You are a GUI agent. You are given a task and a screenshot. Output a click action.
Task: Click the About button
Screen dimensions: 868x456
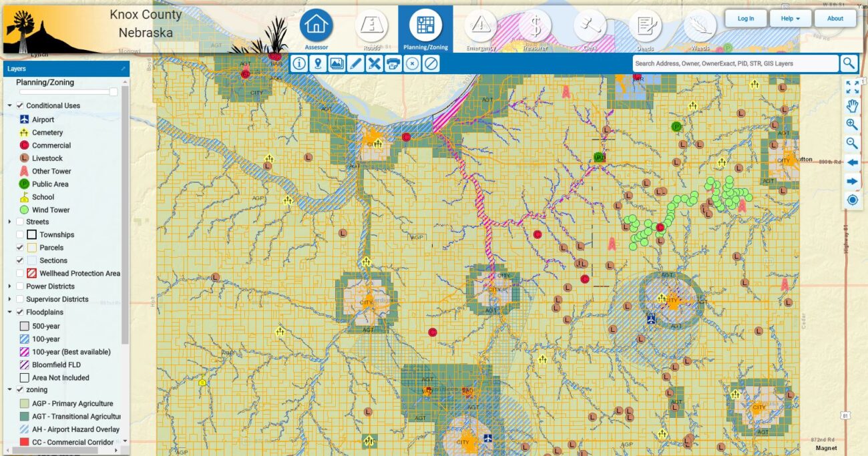pyautogui.click(x=835, y=19)
